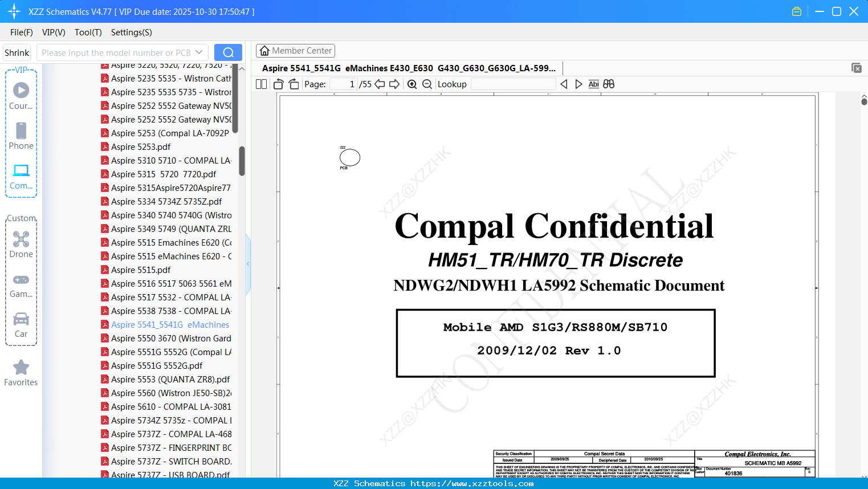Rotate the page clockwise
Screen dimensions: 868x489
tap(294, 84)
